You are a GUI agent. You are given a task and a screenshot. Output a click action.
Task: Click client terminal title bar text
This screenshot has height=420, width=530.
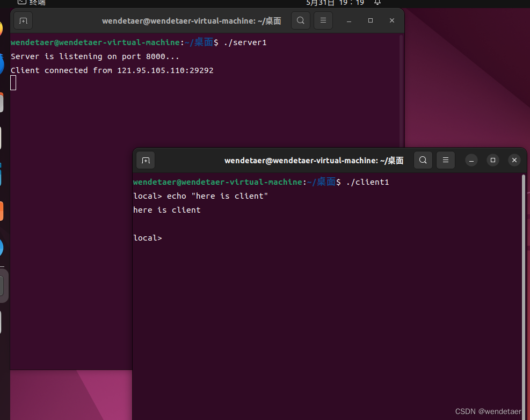tap(314, 161)
